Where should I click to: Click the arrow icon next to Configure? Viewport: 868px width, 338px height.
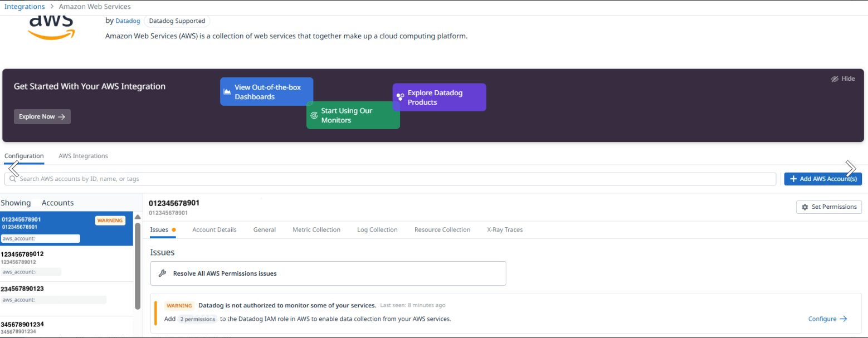[x=843, y=319]
